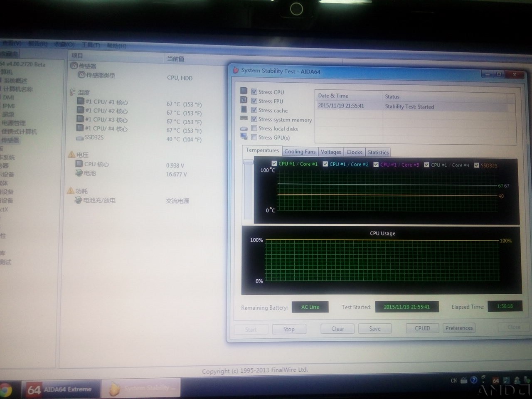This screenshot has width=532, height=399.
Task: Open the Temperatures tab
Action: click(262, 150)
